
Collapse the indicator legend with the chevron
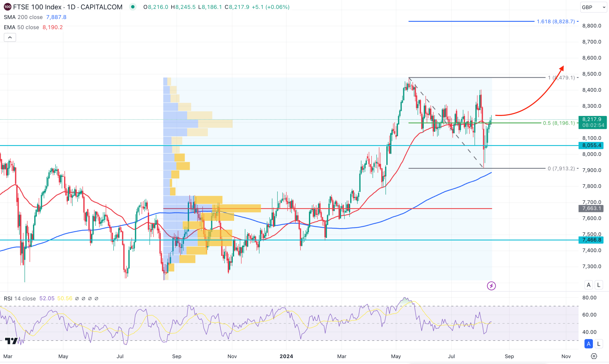10,37
